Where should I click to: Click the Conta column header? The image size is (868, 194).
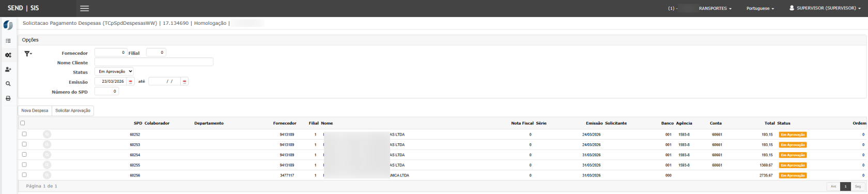pyautogui.click(x=716, y=124)
